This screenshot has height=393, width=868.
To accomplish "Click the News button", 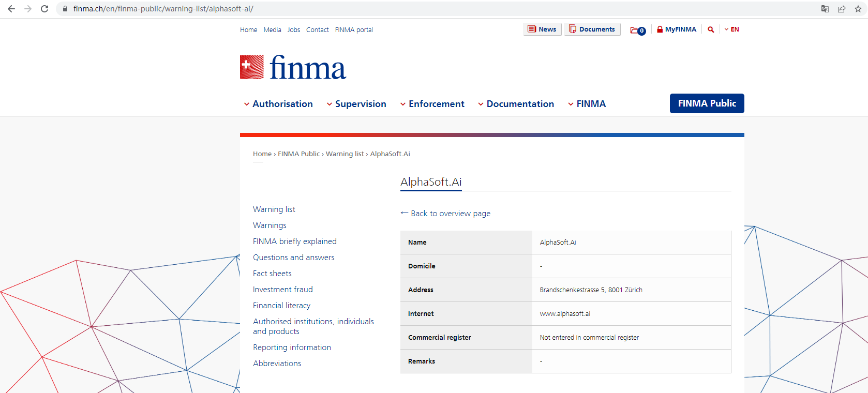I will coord(542,29).
